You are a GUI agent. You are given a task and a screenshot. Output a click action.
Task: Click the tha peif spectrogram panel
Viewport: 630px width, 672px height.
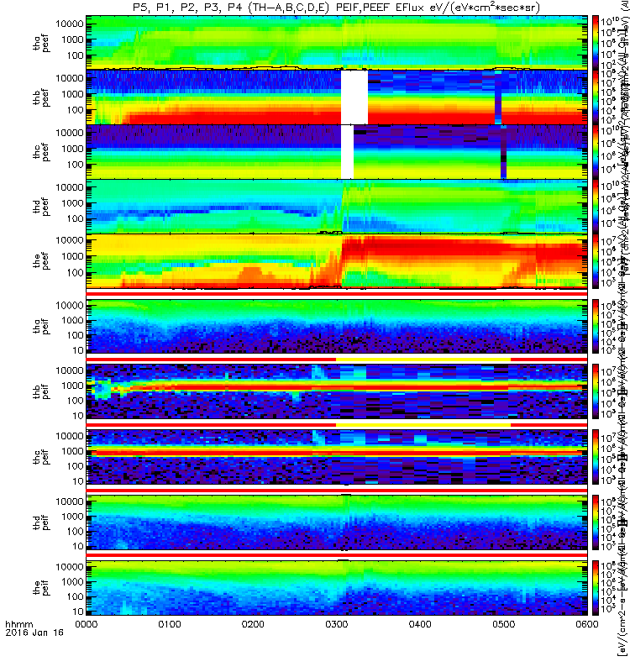(x=337, y=326)
